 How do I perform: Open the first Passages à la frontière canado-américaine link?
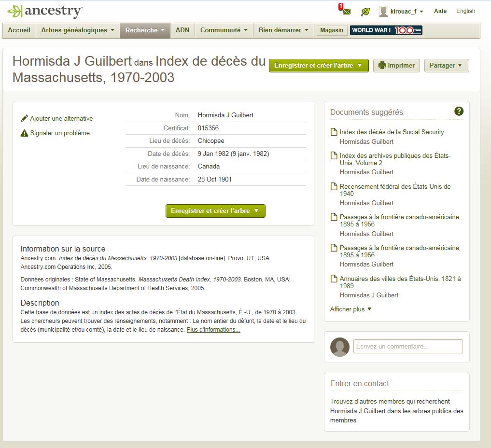pyautogui.click(x=400, y=221)
